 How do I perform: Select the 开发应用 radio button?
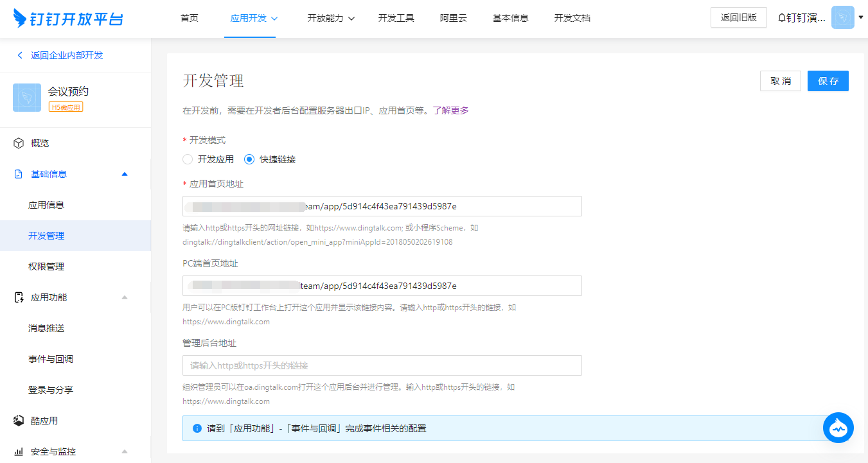click(188, 159)
